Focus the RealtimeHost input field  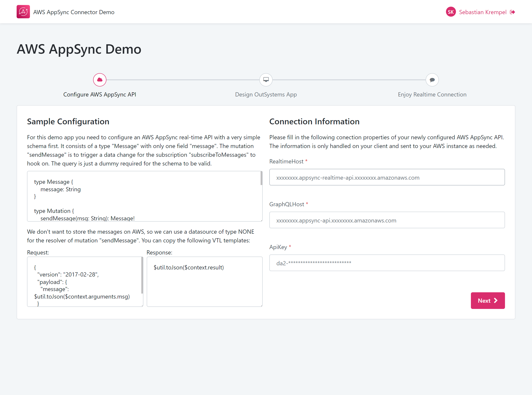[x=387, y=177]
